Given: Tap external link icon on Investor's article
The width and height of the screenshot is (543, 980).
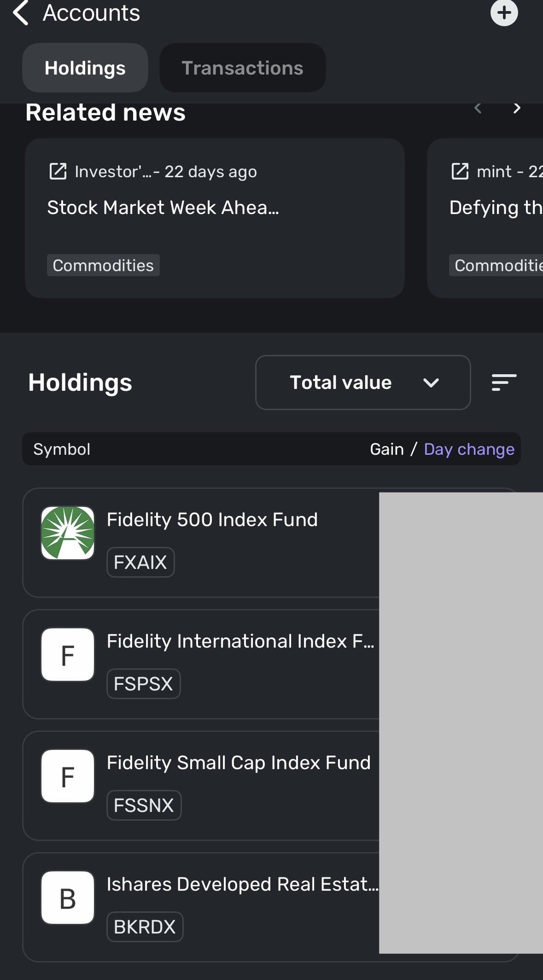Looking at the screenshot, I should (x=58, y=171).
